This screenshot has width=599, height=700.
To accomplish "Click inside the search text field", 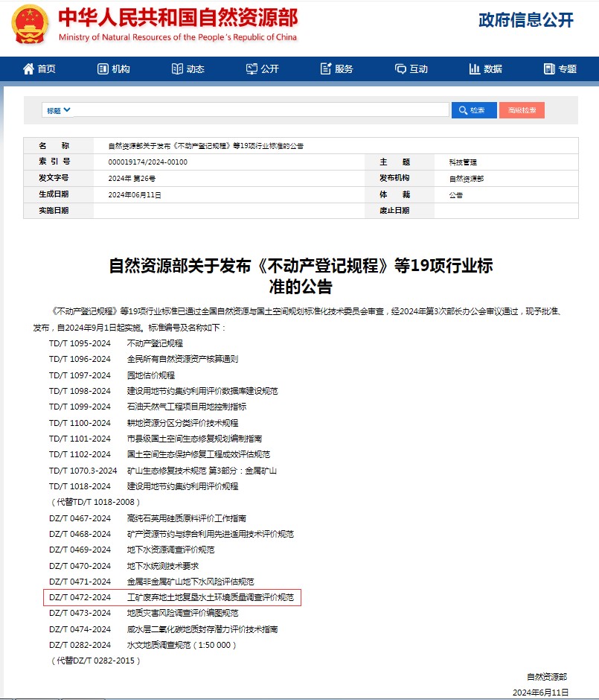I will [x=260, y=110].
